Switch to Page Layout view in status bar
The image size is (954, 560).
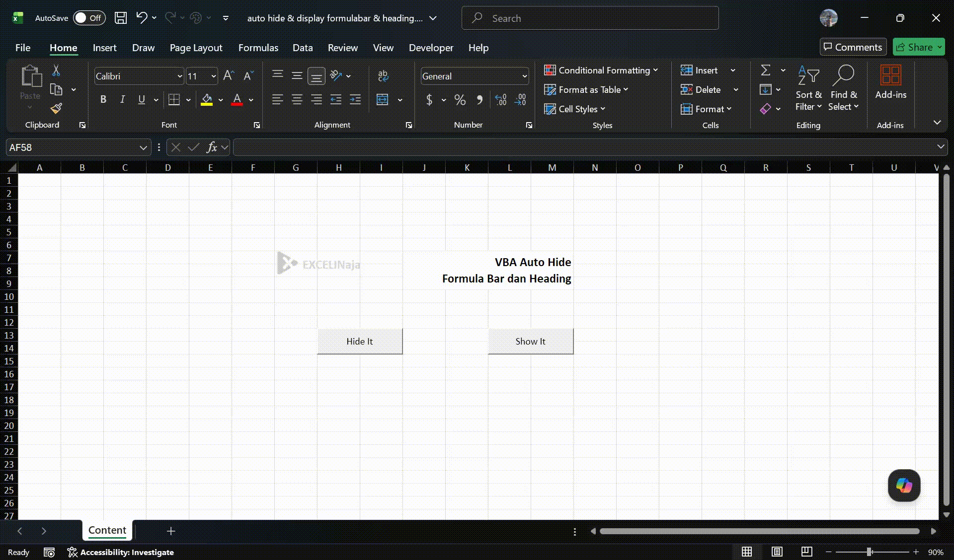coord(777,552)
